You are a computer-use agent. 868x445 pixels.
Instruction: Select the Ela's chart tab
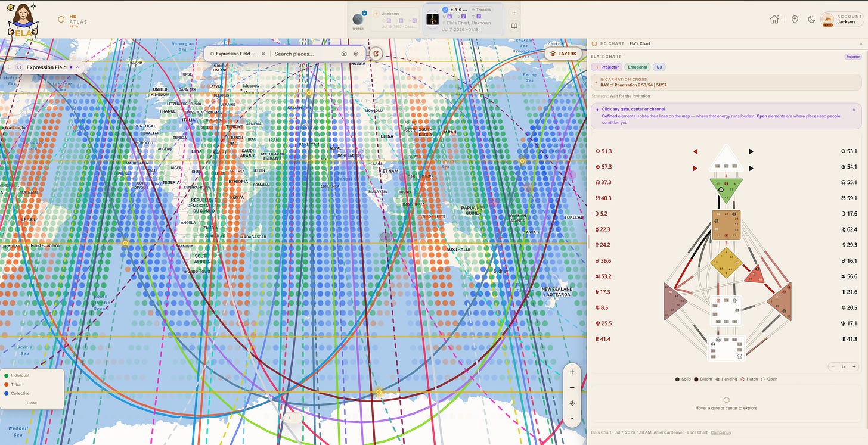(463, 19)
